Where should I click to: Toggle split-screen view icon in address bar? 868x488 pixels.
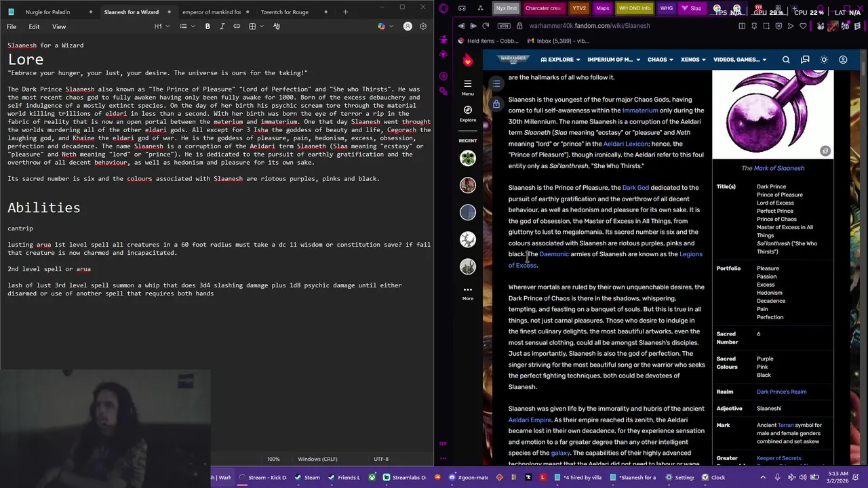click(x=742, y=26)
